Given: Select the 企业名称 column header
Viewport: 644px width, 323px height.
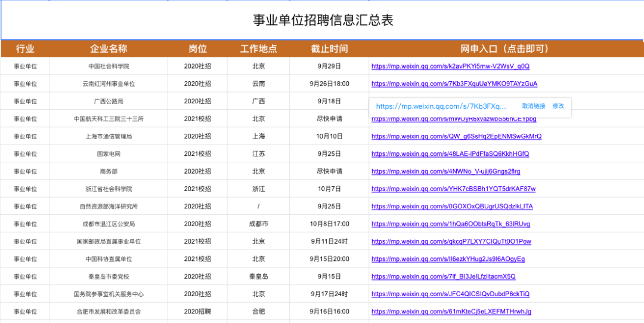Looking at the screenshot, I should click(x=109, y=49).
